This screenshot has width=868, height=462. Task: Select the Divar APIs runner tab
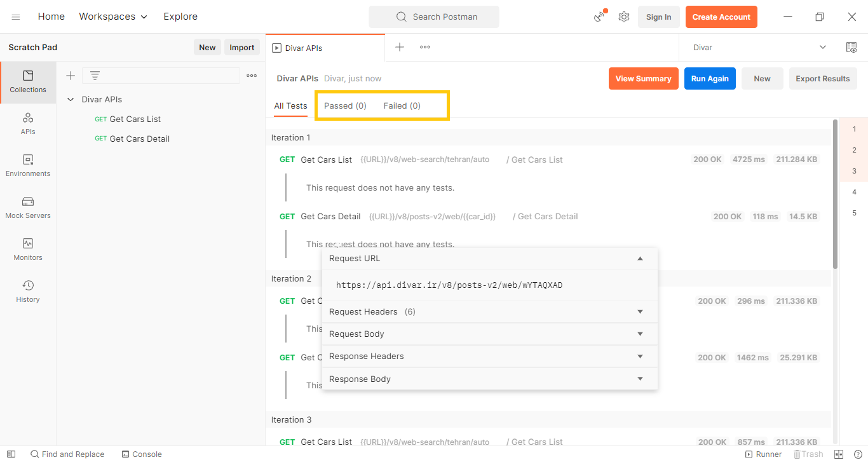point(325,48)
